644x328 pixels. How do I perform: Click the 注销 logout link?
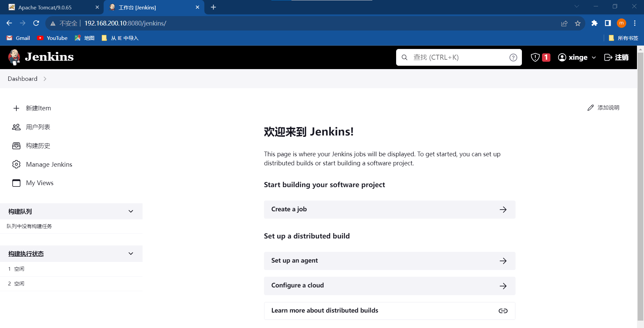(x=616, y=57)
